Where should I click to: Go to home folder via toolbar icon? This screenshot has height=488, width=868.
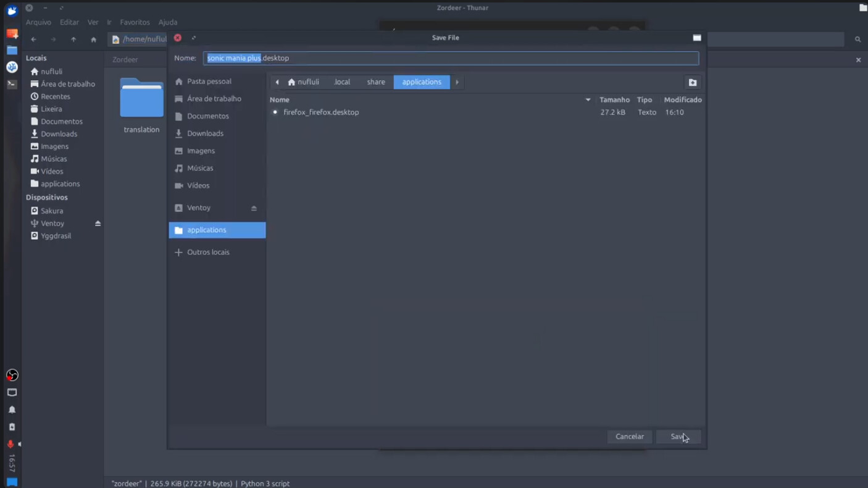point(93,40)
